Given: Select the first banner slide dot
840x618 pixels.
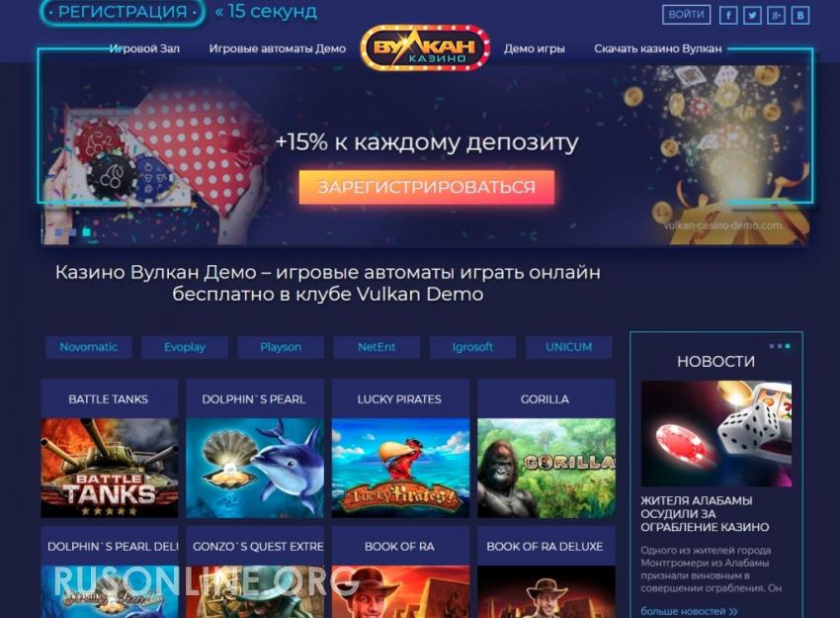Looking at the screenshot, I should [59, 232].
